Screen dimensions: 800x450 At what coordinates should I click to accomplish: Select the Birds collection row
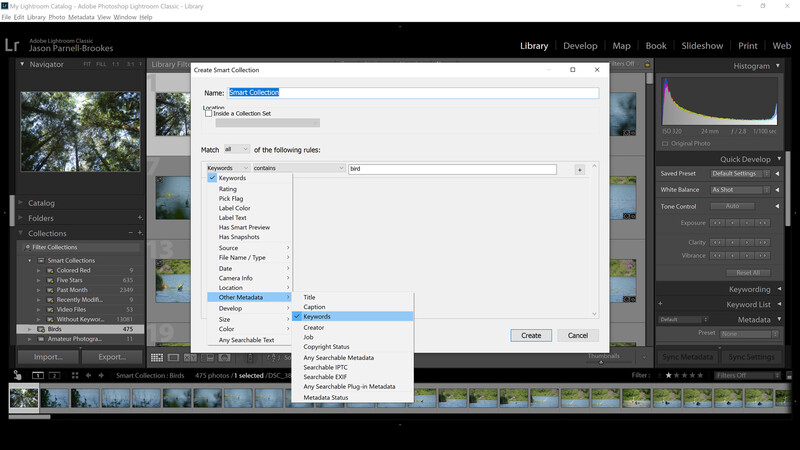tap(81, 329)
